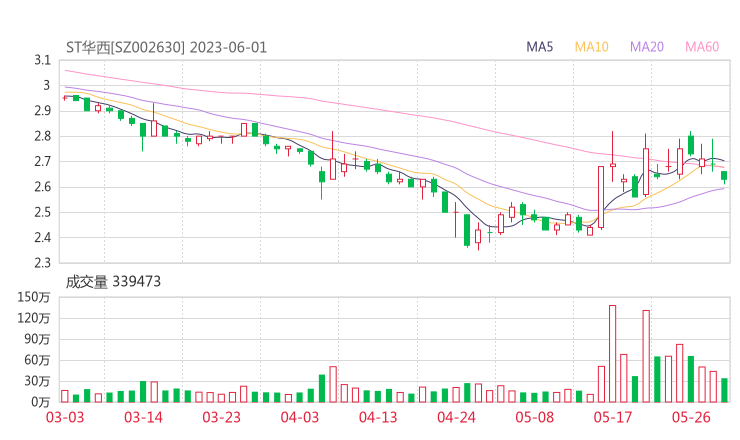Viewport: 740px width, 440px height.
Task: Click the 120万 volume axis value
Action: pyautogui.click(x=34, y=318)
